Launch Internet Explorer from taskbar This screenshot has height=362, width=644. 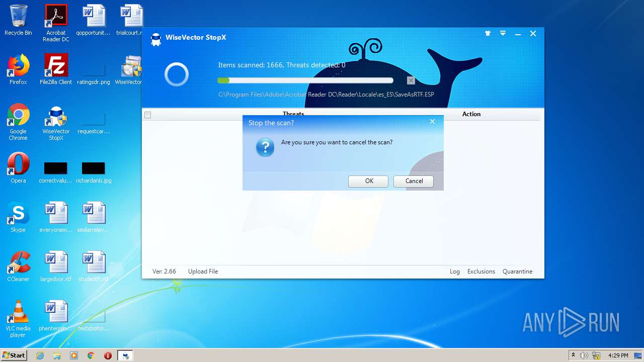[x=40, y=355]
